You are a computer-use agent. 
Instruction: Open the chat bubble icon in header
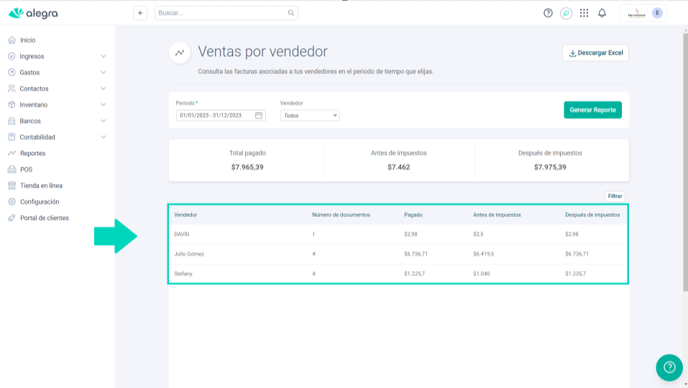[566, 13]
